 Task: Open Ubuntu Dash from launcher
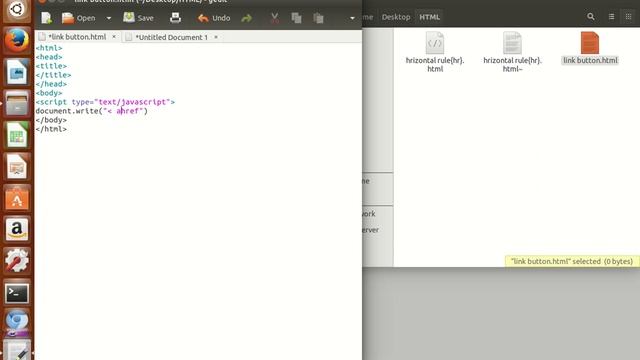pos(17,9)
